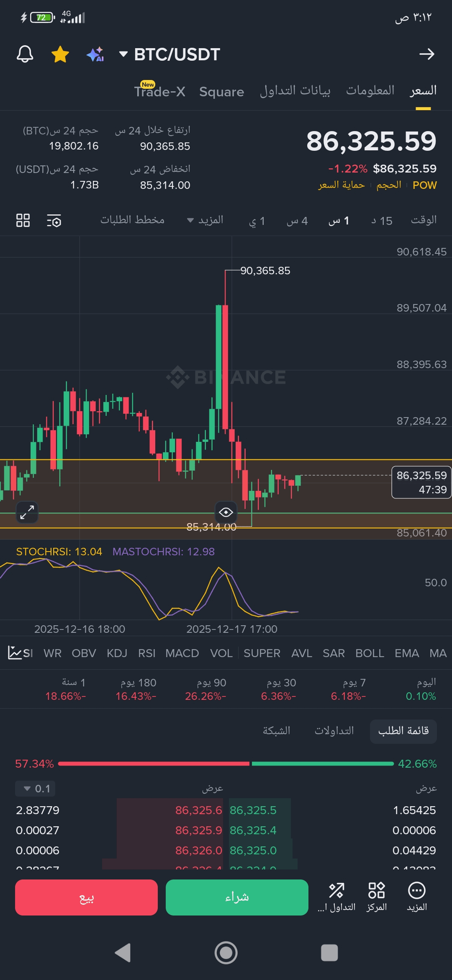This screenshot has height=980, width=452.
Task: Tap the 30 يوم performance value
Action: 279,696
